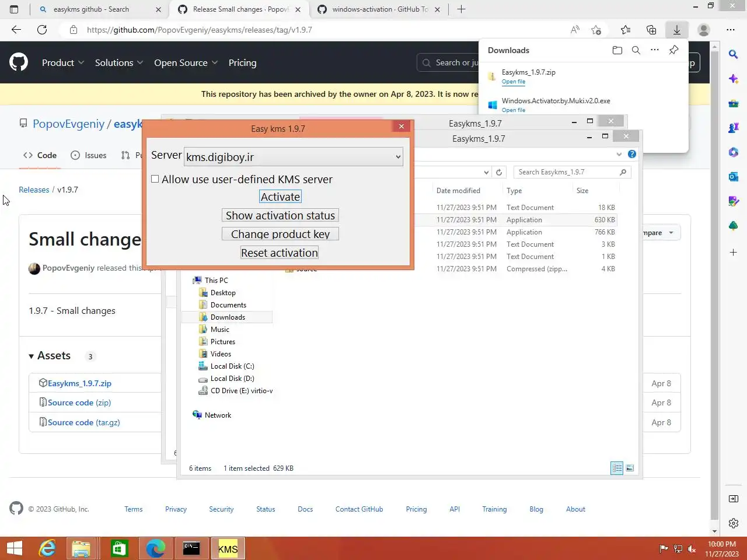Open the Edge collections icon

pos(651,30)
